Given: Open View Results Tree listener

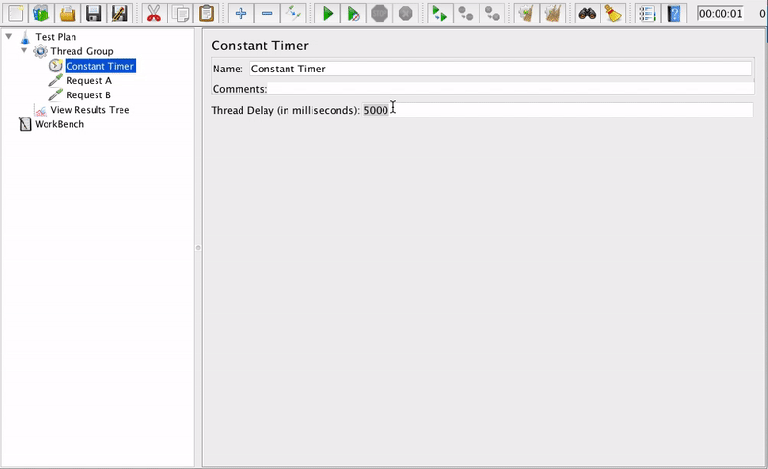Looking at the screenshot, I should point(90,110).
